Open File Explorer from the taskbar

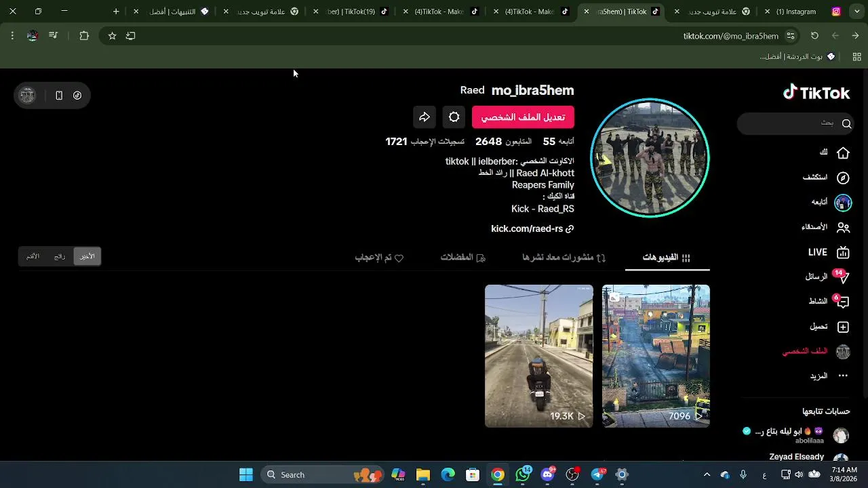[423, 474]
